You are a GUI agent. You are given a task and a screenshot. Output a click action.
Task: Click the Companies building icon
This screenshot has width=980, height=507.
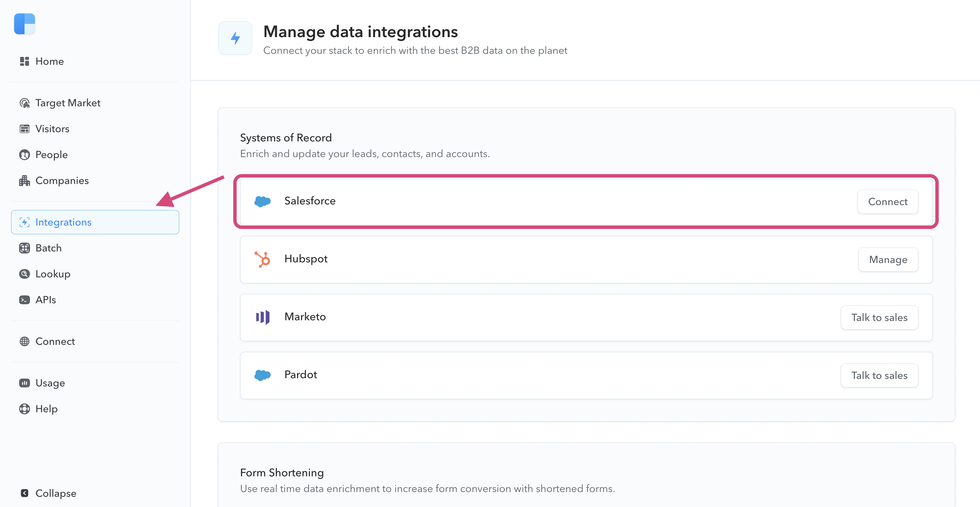point(24,181)
